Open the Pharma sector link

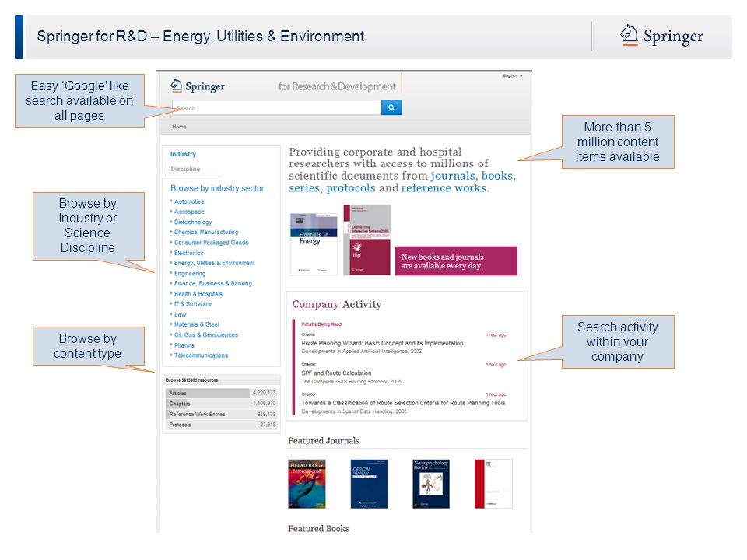[x=184, y=345]
